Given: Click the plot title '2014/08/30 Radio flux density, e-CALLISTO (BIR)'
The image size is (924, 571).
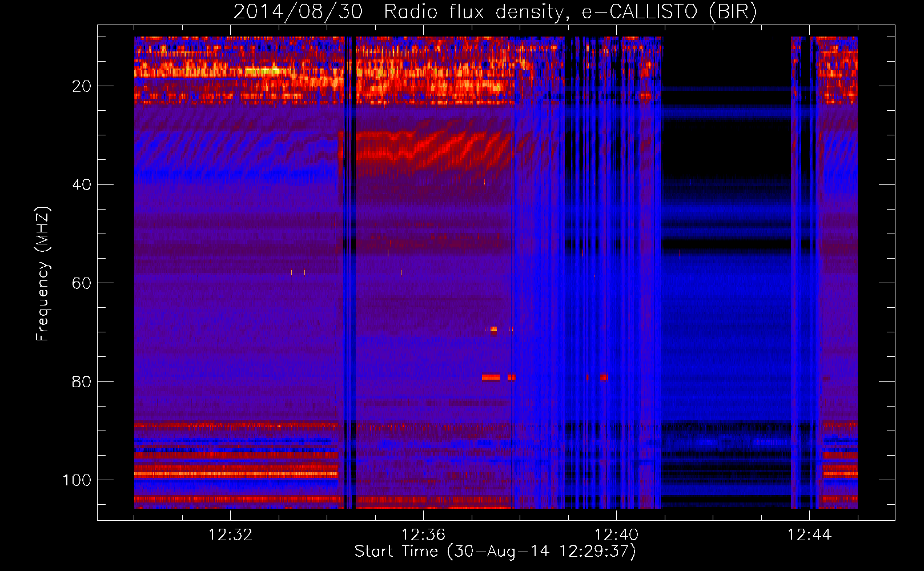Looking at the screenshot, I should coord(495,11).
